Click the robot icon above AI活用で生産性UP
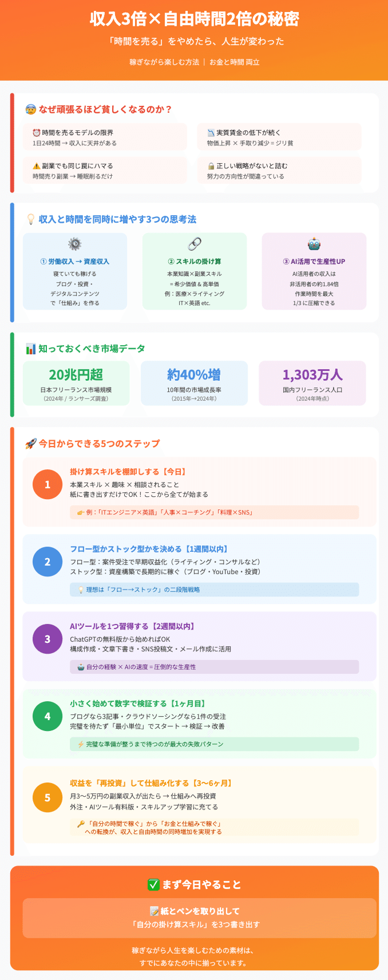The width and height of the screenshot is (388, 980). tap(314, 244)
